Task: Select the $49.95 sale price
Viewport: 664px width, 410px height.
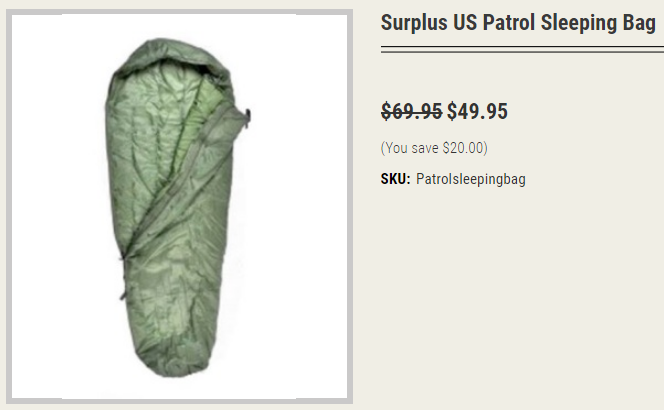Action: (x=477, y=112)
